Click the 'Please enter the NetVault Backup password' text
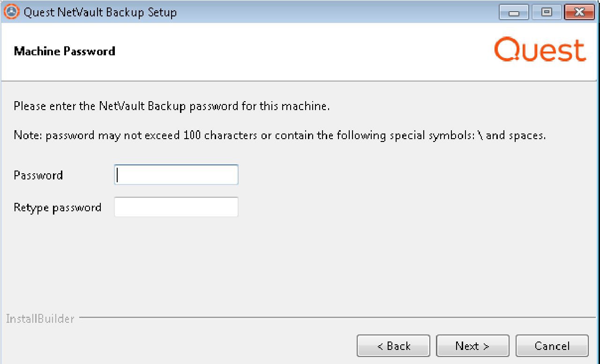The height and width of the screenshot is (364, 600). 172,106
